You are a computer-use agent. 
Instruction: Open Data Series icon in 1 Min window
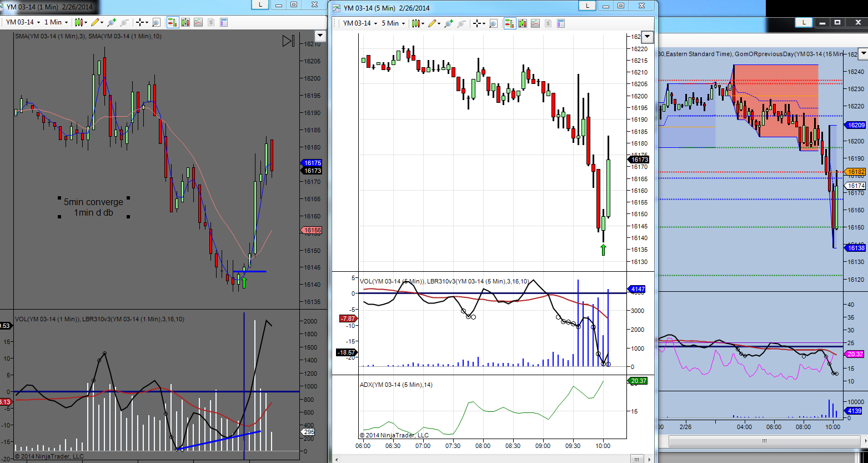coord(185,22)
